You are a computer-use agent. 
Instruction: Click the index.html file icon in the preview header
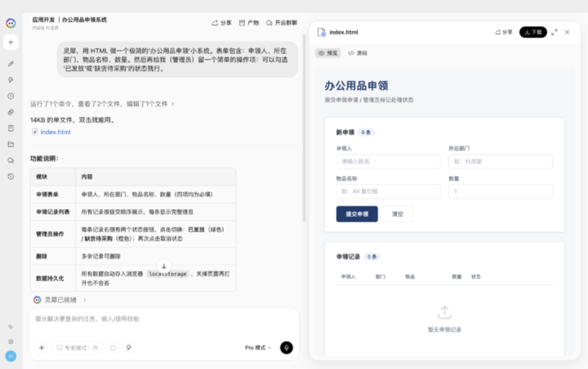tap(321, 32)
